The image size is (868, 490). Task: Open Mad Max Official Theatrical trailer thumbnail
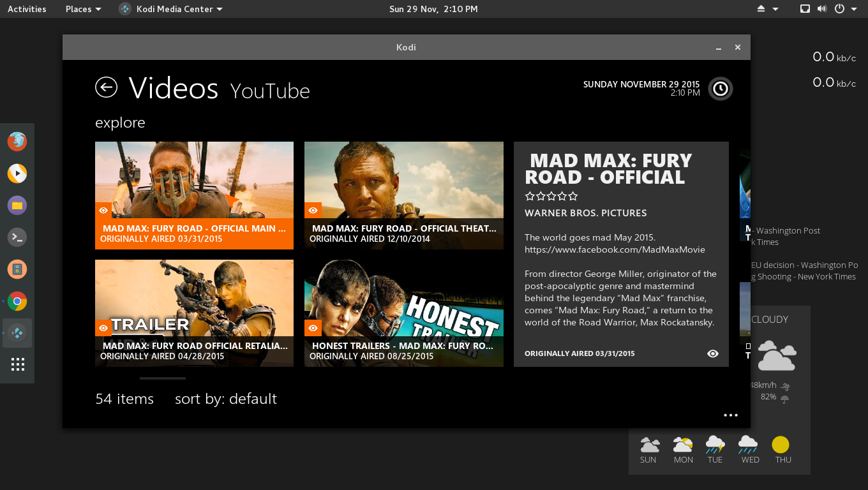point(404,195)
